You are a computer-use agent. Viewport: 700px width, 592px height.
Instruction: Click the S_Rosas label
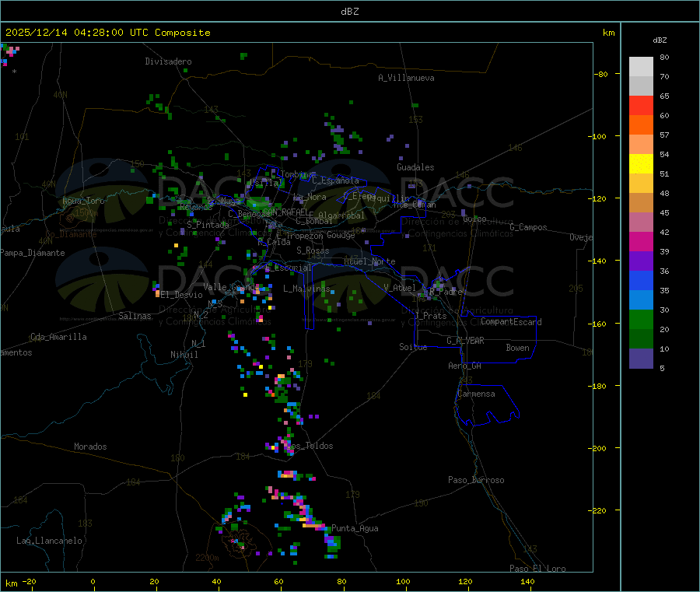click(313, 250)
